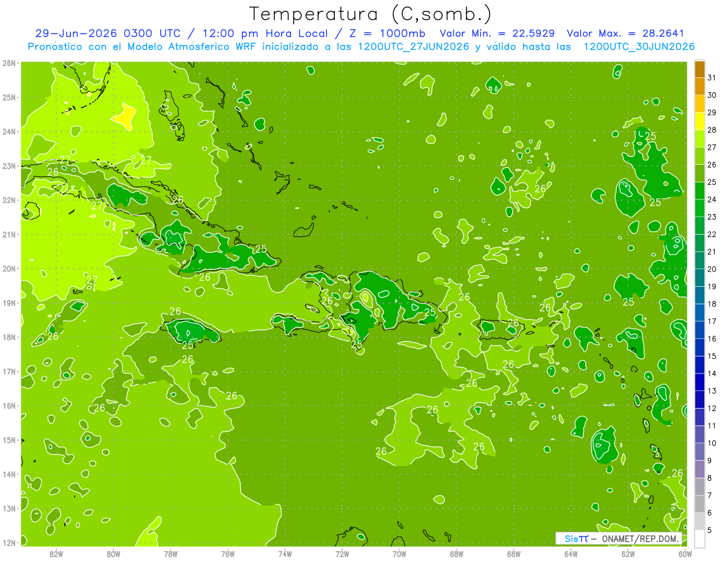Viewport: 728px width, 562px height.
Task: Click the '62W' longitude axis label
Action: click(628, 554)
